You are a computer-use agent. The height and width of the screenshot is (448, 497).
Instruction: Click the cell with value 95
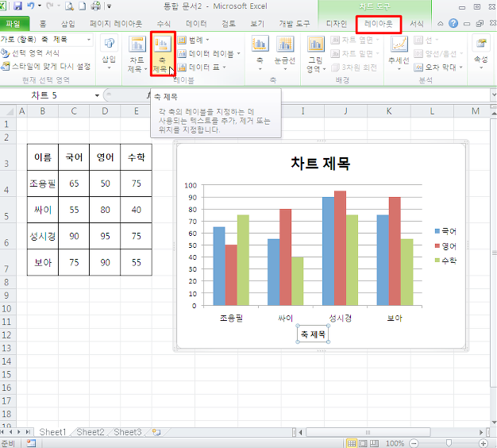tap(105, 236)
